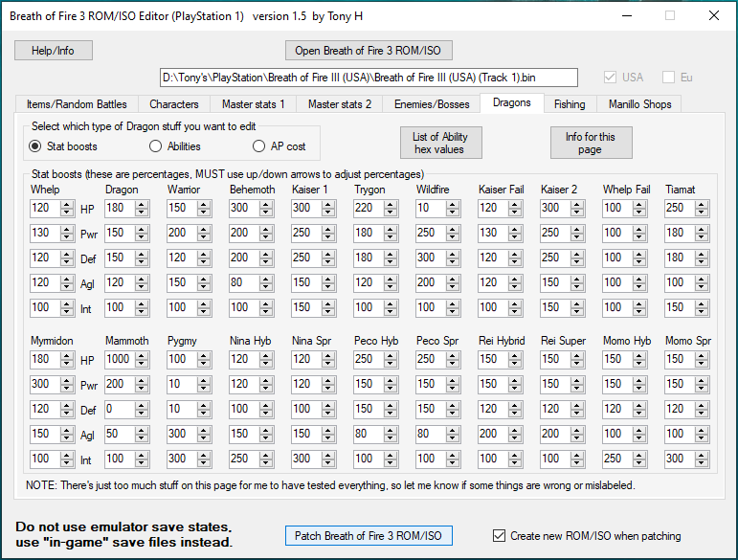
Task: Increase Myrmidon Pwr with up arrow
Action: (66, 379)
